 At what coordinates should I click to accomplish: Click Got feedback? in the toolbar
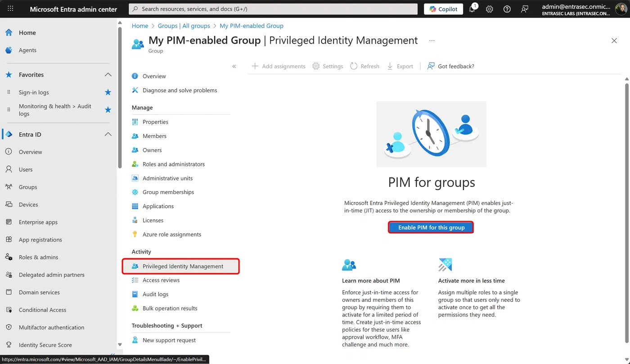[451, 66]
